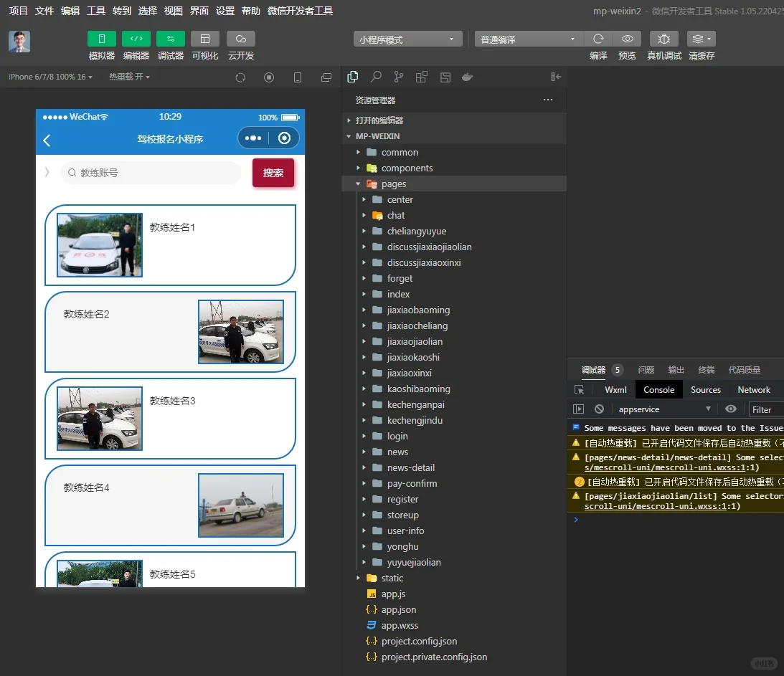Expand the static folder

[x=454, y=578]
